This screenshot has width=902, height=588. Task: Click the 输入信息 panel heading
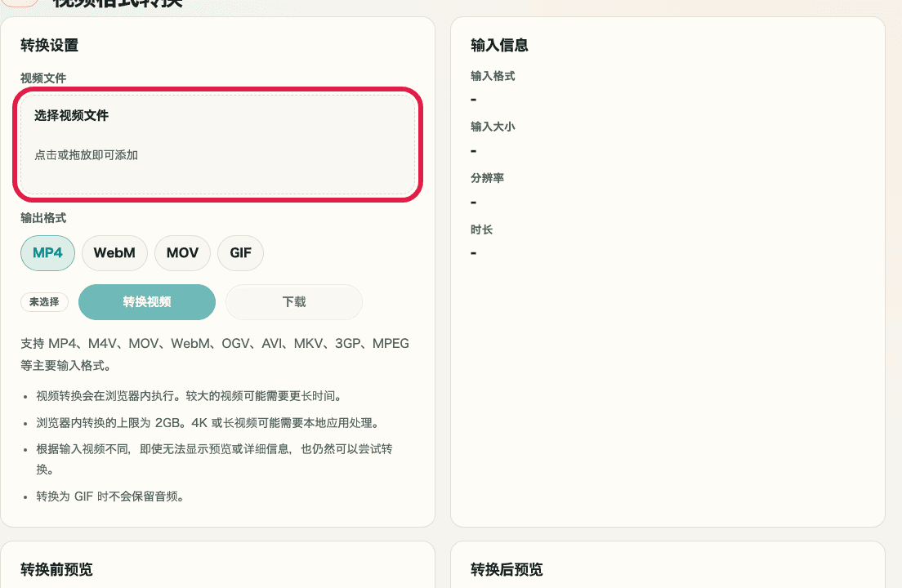tap(498, 46)
